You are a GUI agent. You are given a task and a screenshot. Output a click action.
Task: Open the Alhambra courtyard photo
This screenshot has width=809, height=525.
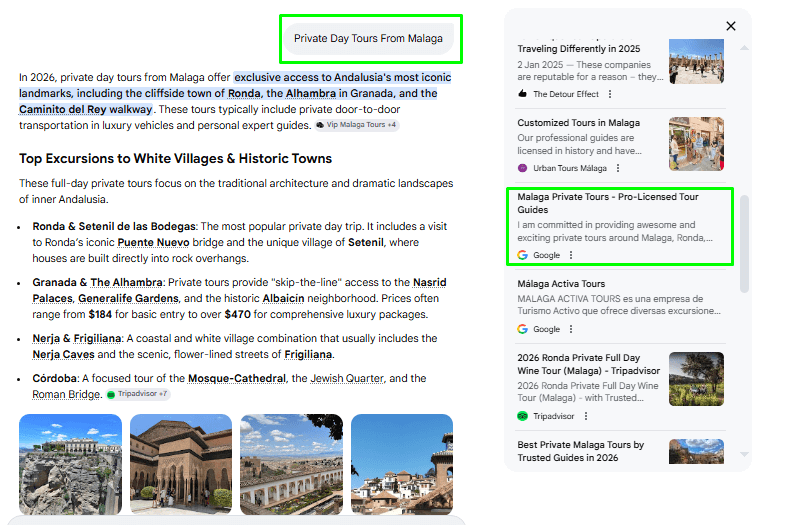click(x=181, y=464)
